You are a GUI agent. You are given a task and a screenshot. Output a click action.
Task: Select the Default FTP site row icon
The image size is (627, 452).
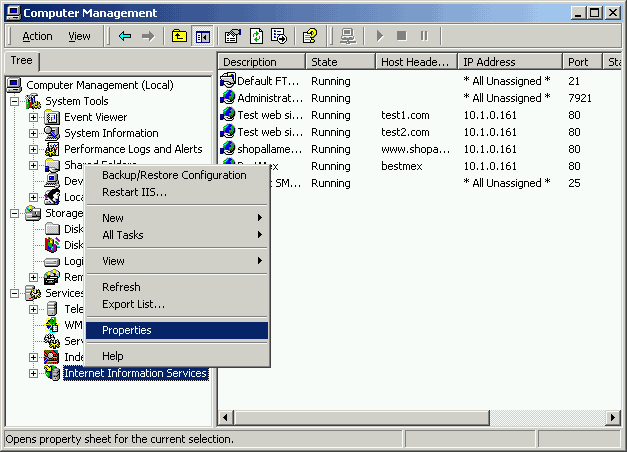tap(229, 80)
